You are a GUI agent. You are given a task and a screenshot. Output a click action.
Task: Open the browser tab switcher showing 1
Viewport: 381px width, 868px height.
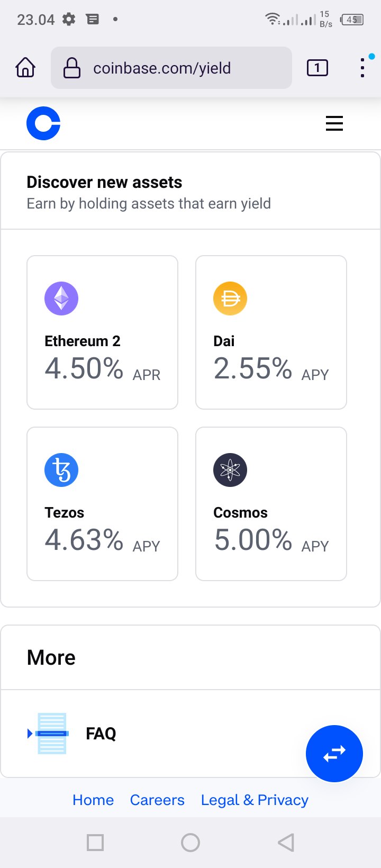click(317, 68)
